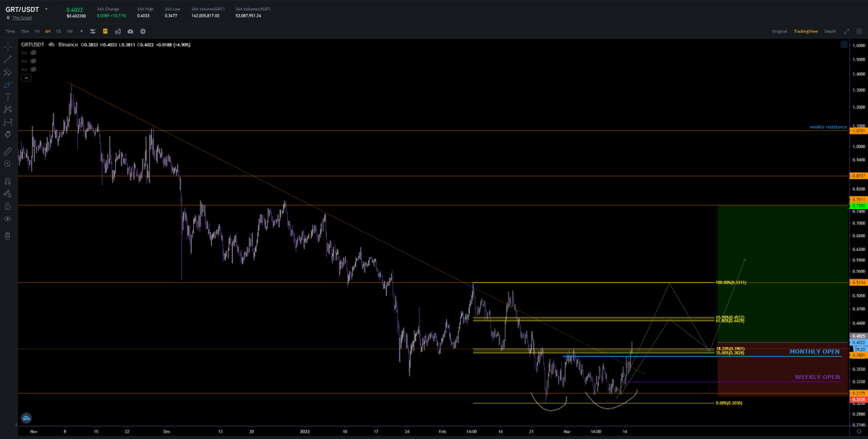The height and width of the screenshot is (439, 868).
Task: Click the 2022 date axis label
Action: click(305, 430)
